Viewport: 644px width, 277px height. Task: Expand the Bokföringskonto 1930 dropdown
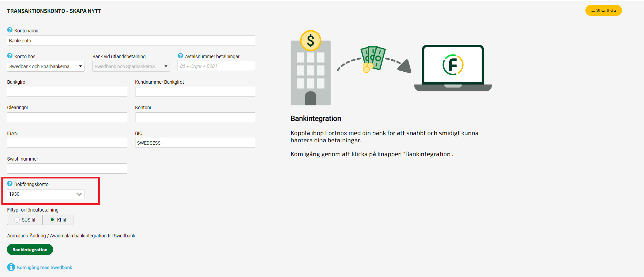coord(46,194)
